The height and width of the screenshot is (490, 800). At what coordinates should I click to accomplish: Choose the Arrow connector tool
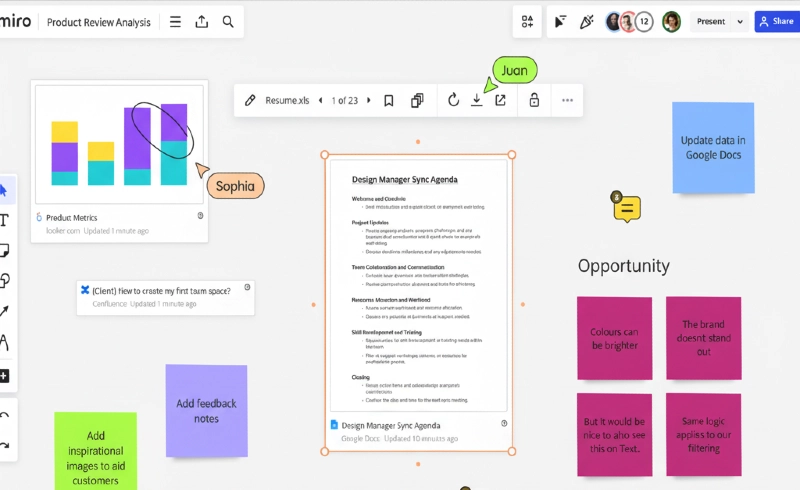[x=5, y=312]
